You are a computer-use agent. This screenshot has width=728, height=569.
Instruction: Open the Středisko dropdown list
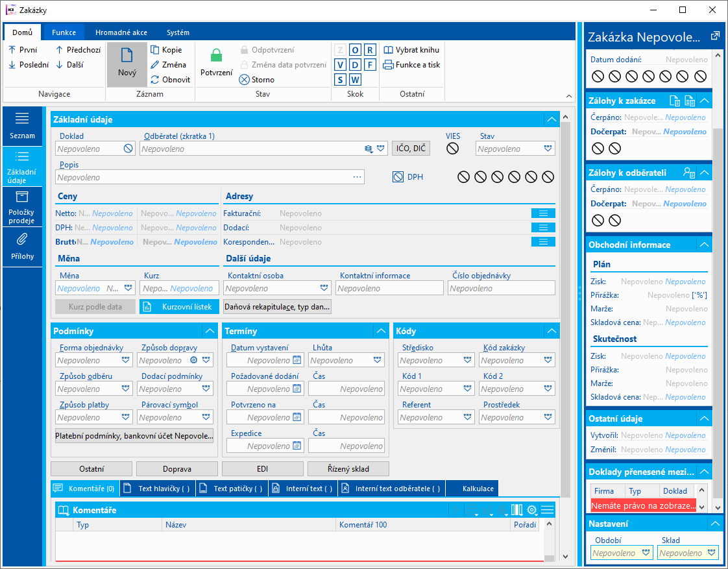(468, 361)
